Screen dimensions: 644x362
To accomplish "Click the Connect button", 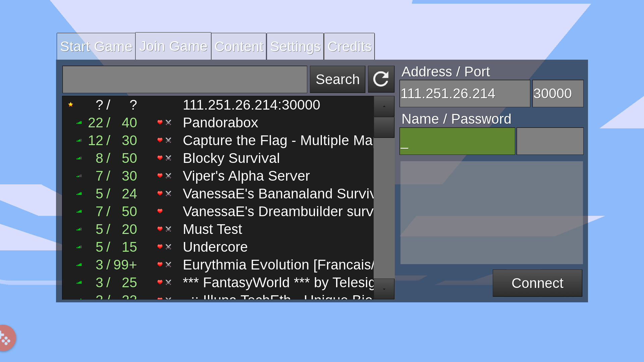I will tap(537, 283).
